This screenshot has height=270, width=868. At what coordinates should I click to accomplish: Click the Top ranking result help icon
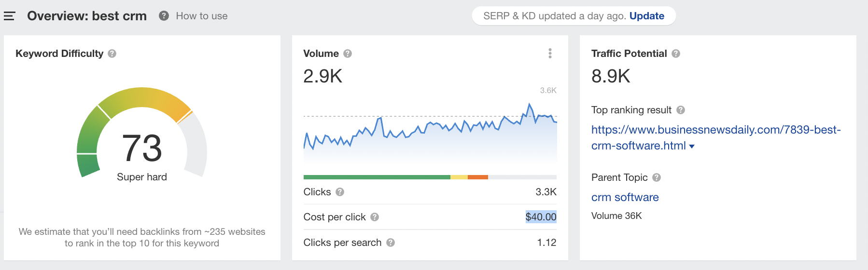pos(681,110)
